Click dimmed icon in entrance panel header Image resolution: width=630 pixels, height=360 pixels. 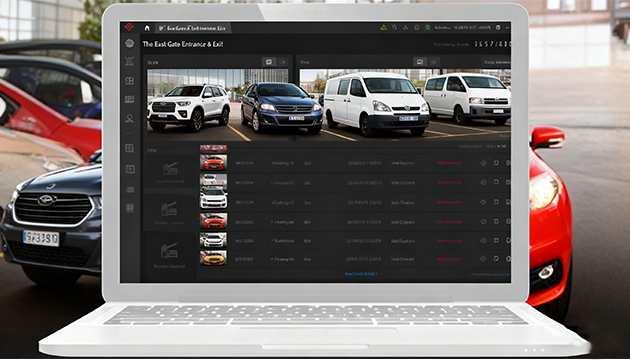pyautogui.click(x=283, y=62)
